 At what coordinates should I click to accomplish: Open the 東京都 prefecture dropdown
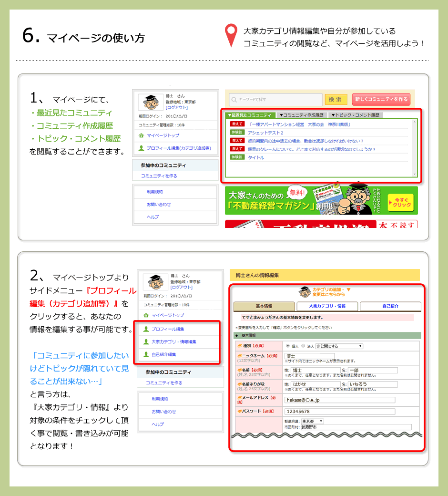(x=312, y=421)
